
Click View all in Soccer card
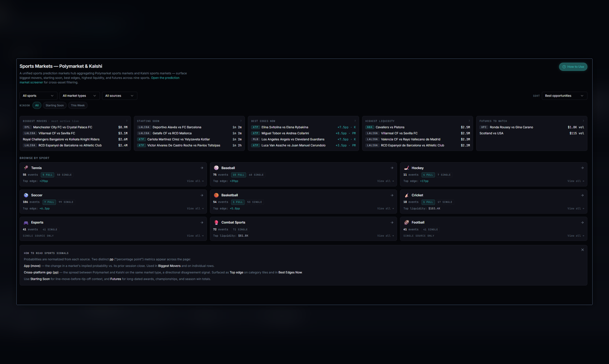[195, 208]
